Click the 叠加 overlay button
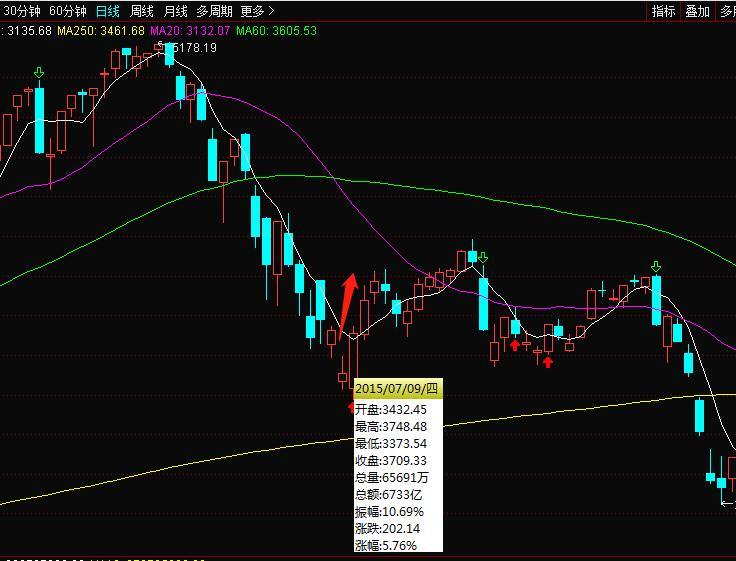This screenshot has height=561, width=736. (697, 11)
